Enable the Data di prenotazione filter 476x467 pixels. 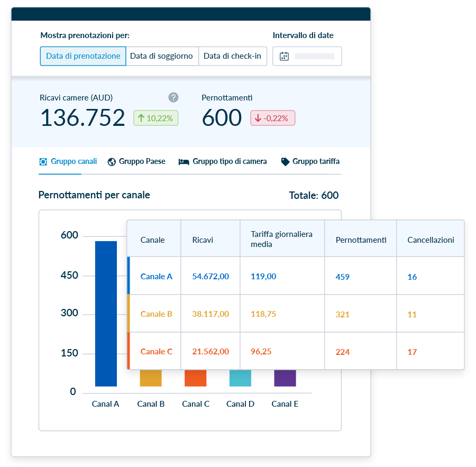point(83,56)
